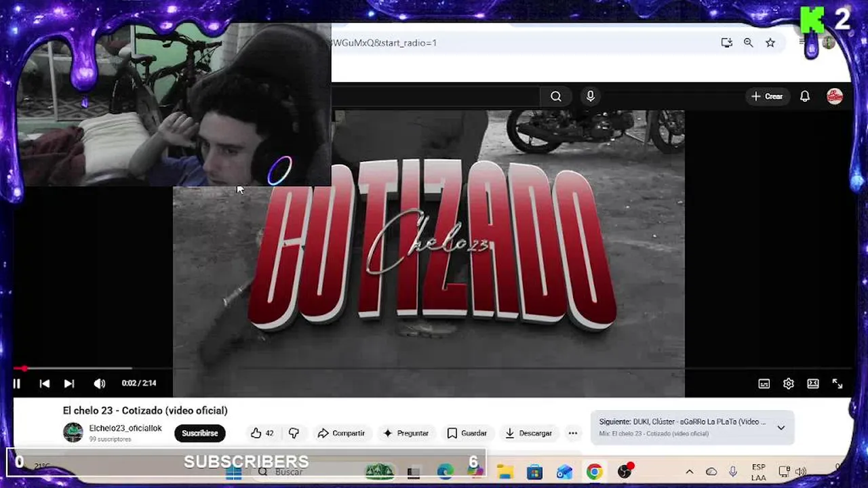Dislike the Cotizado video
Image resolution: width=868 pixels, height=488 pixels.
click(294, 433)
